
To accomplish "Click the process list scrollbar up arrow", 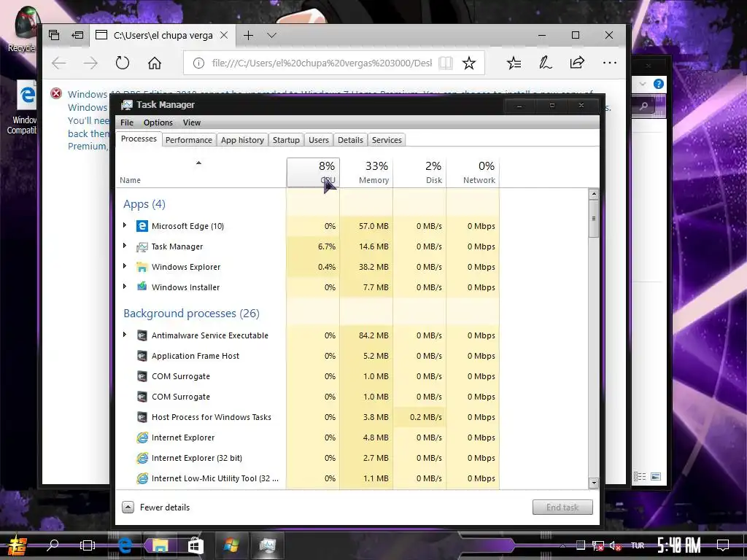I will tap(594, 194).
